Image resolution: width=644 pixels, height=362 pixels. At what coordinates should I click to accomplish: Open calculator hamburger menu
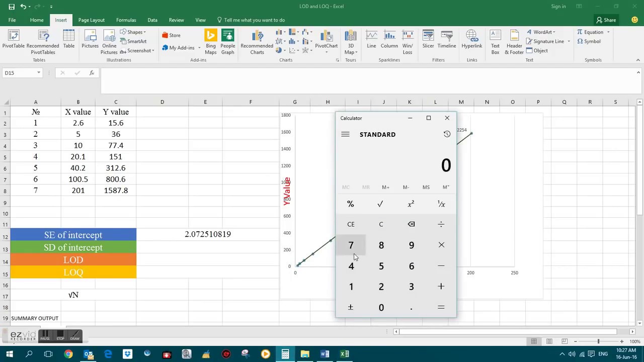pos(345,134)
